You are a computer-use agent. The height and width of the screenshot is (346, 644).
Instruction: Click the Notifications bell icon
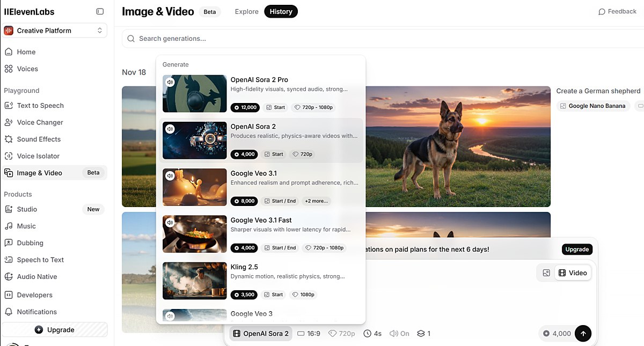9,312
